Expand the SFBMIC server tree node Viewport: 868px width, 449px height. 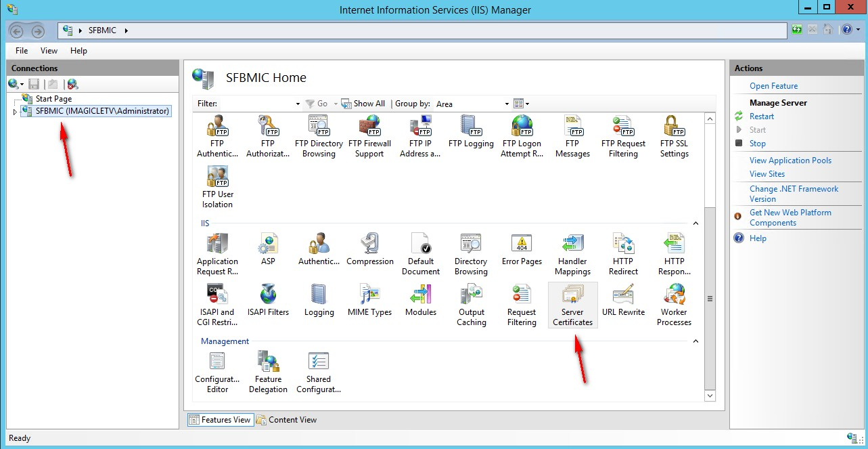tap(16, 112)
